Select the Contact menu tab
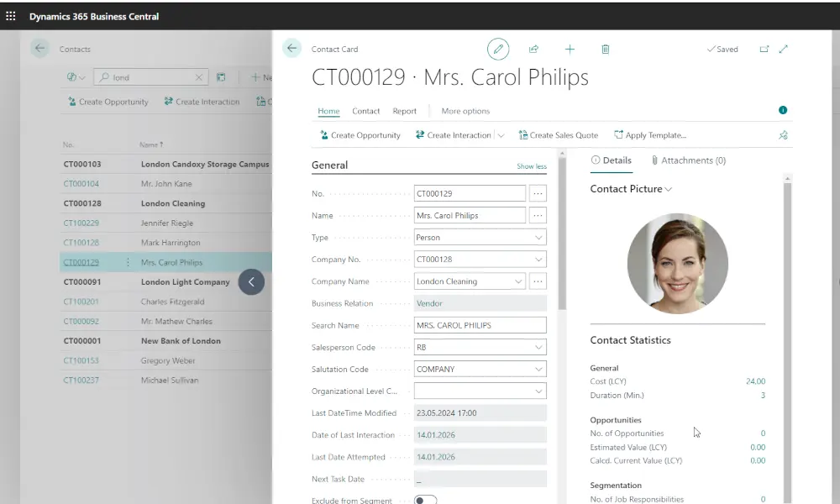Screen dimensions: 840x504 click(x=366, y=111)
